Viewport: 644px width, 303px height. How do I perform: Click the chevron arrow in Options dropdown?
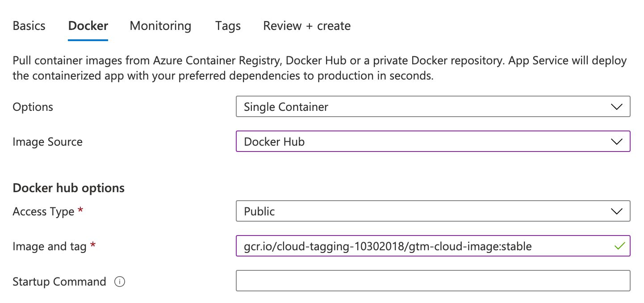click(x=616, y=107)
